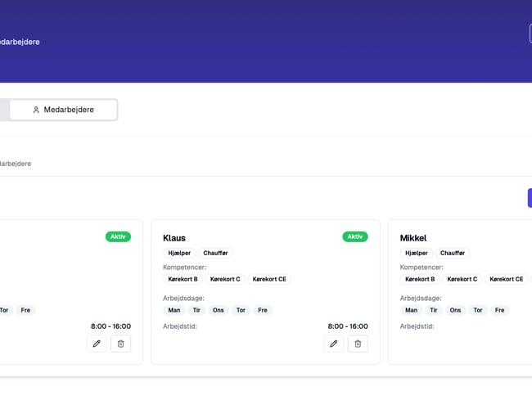Viewport: 532px width, 409px height.
Task: Click the Kørekort B tag on Mikkel's card
Action: coord(420,279)
